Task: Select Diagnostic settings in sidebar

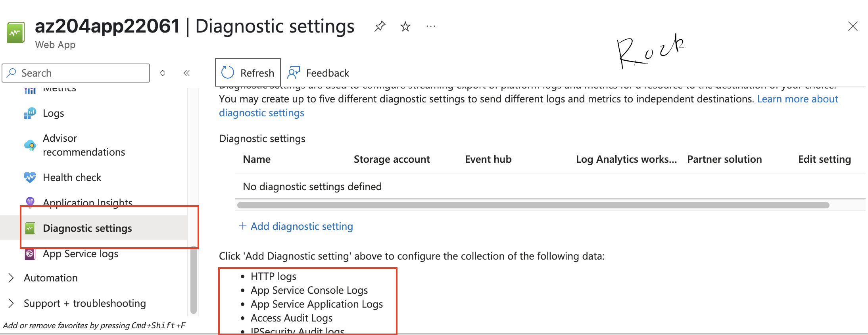Action: tap(94, 228)
